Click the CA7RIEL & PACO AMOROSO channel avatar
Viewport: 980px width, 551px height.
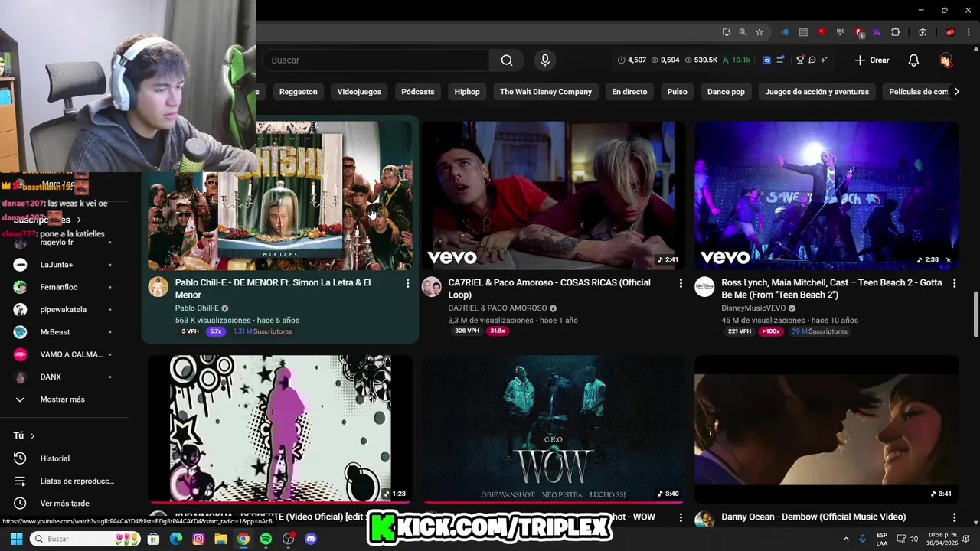coord(432,287)
